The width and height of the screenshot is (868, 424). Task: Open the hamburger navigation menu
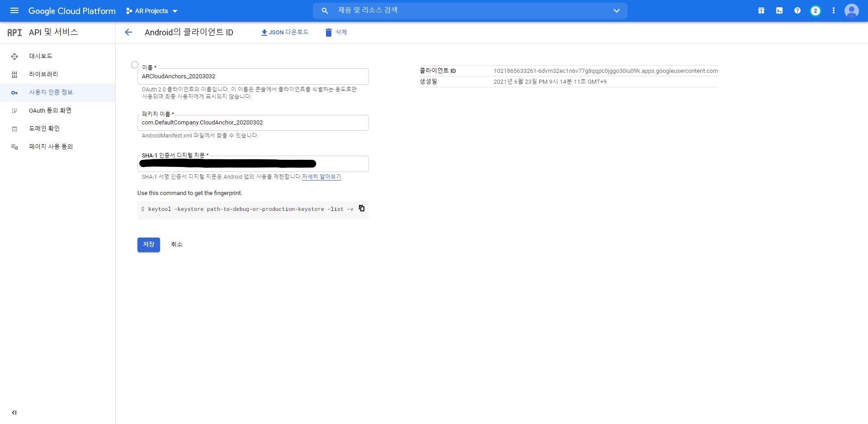[14, 10]
